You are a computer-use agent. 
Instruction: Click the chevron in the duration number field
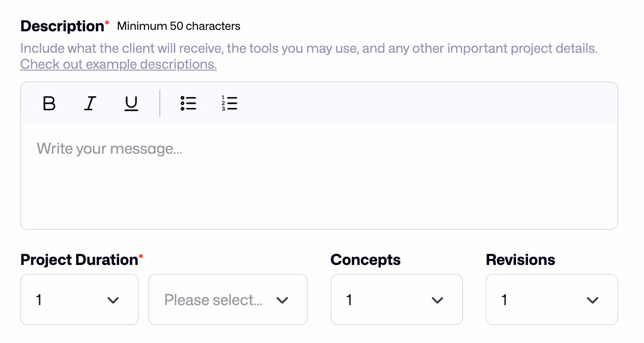coord(113,300)
